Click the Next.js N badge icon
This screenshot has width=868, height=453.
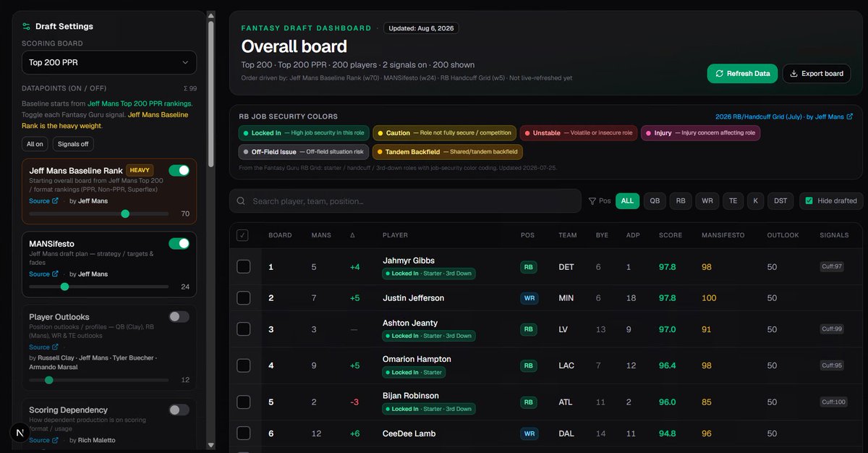(20, 432)
